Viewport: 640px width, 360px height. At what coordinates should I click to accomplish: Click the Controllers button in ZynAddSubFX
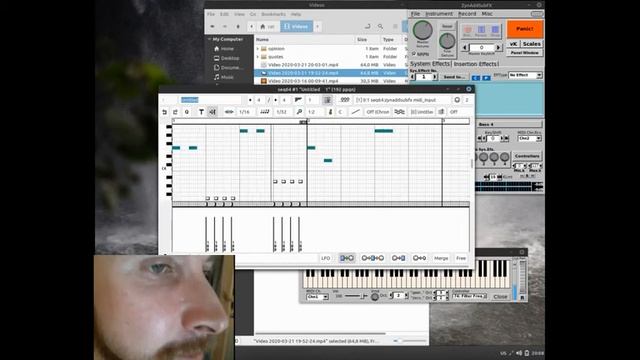[x=527, y=156]
